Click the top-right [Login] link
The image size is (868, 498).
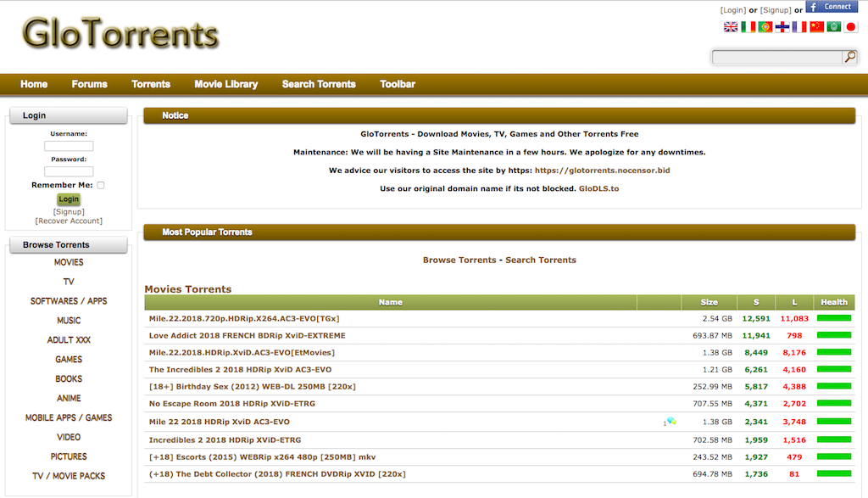[733, 10]
